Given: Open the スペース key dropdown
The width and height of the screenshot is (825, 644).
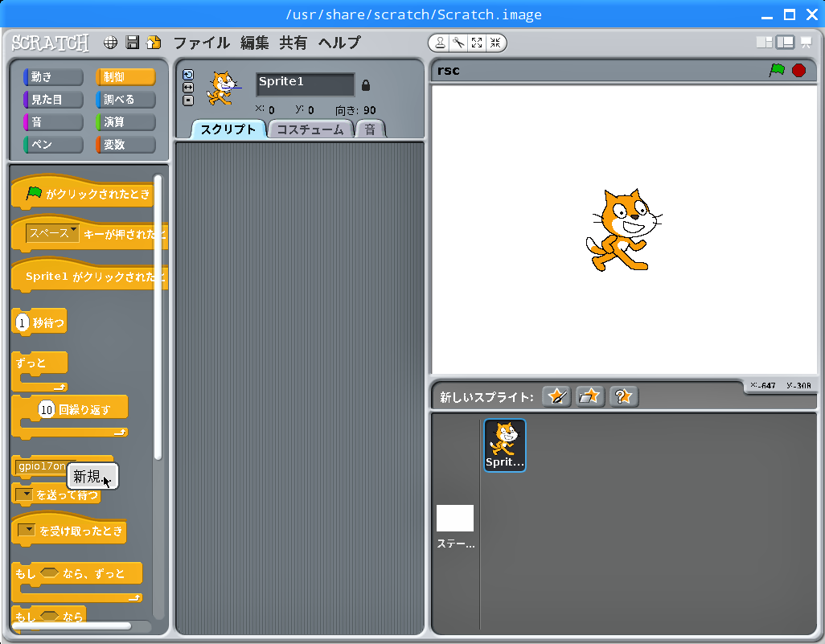Looking at the screenshot, I should click(x=52, y=233).
